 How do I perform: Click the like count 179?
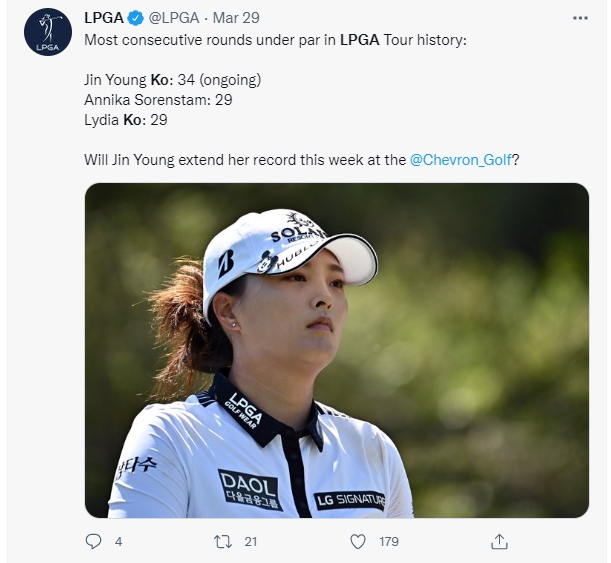(x=389, y=542)
